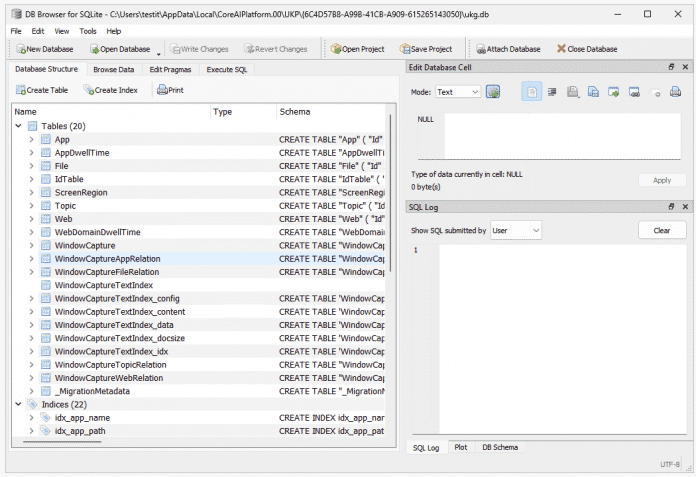Viewport: 696px width, 477px height.
Task: Click the Save Project toolbar icon
Action: coord(405,49)
